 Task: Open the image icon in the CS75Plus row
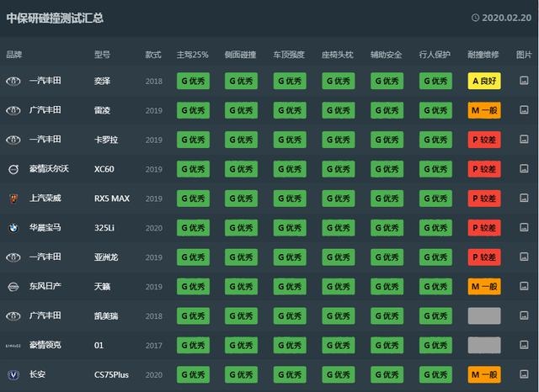point(524,374)
